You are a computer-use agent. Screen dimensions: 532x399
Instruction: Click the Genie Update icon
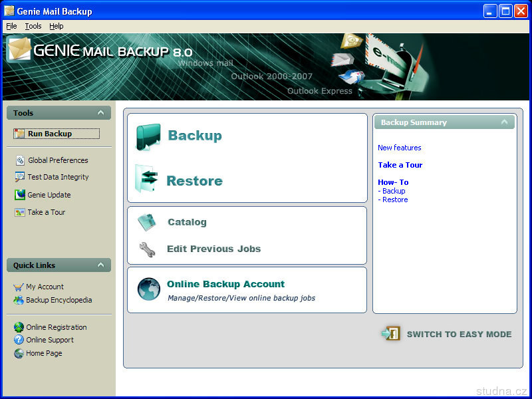click(x=20, y=195)
